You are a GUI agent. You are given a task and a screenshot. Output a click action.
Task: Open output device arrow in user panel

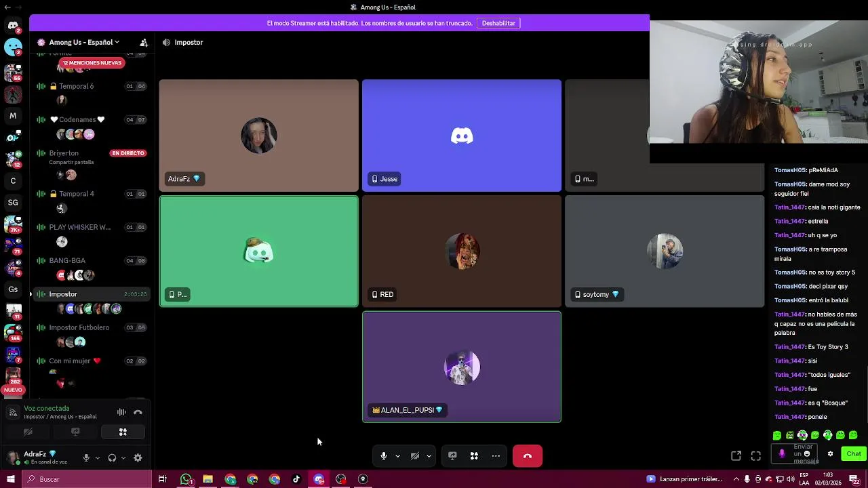pos(123,457)
